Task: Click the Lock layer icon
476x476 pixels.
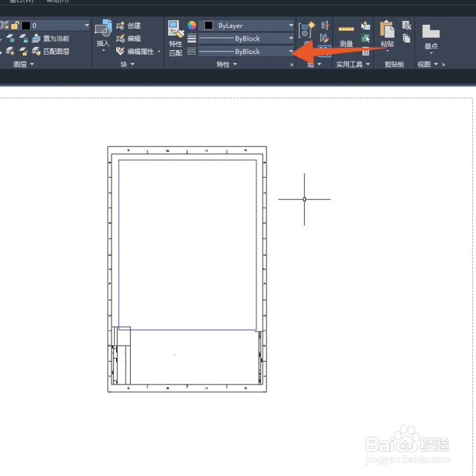Action: [23, 38]
